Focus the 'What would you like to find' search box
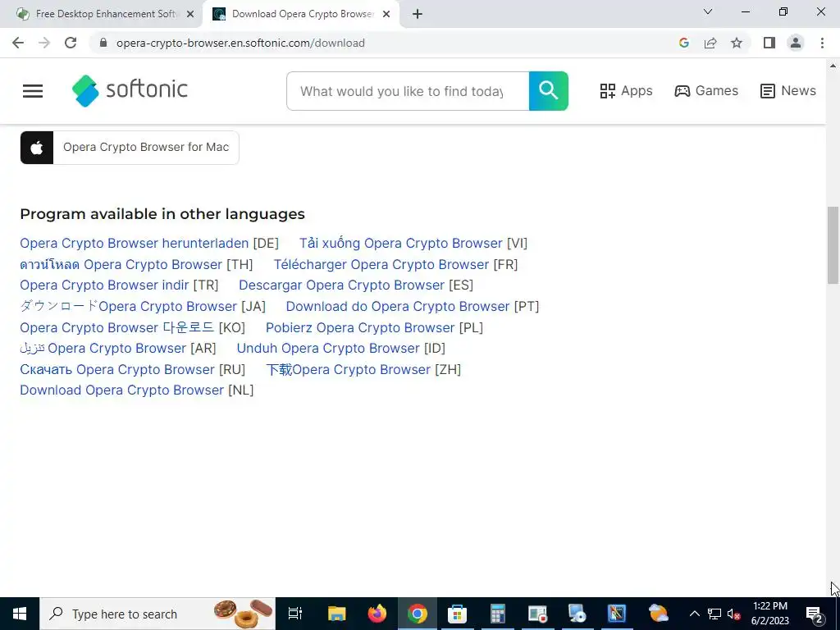 (x=408, y=91)
